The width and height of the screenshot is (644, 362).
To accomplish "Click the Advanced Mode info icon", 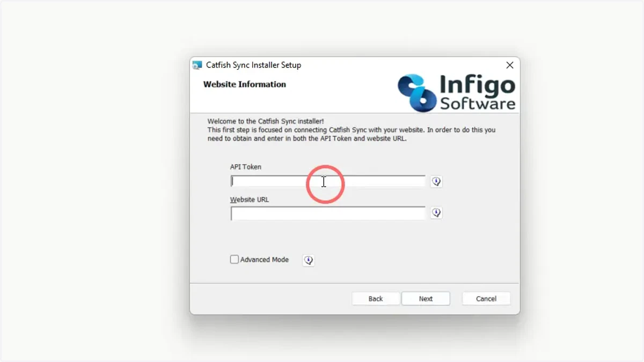I will (309, 261).
